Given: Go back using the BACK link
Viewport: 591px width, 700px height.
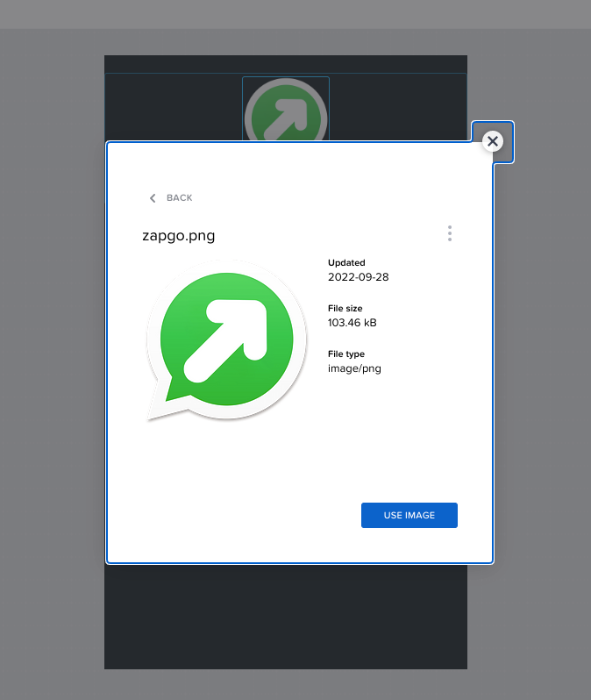Looking at the screenshot, I should click(171, 197).
